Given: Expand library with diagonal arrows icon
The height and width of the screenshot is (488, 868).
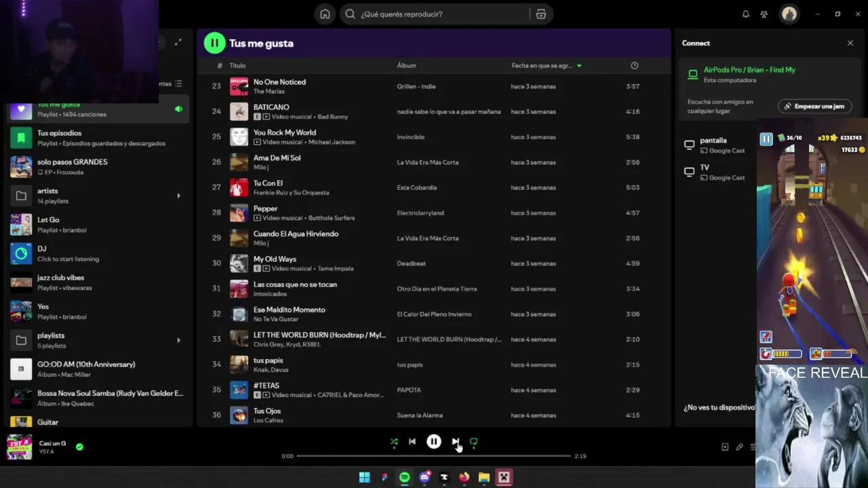Looking at the screenshot, I should pyautogui.click(x=178, y=42).
